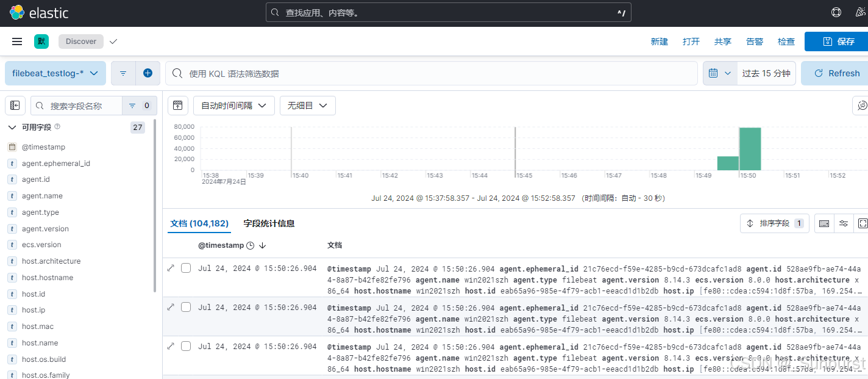
Task: Switch to the 字段统计信息 tab
Action: point(268,223)
